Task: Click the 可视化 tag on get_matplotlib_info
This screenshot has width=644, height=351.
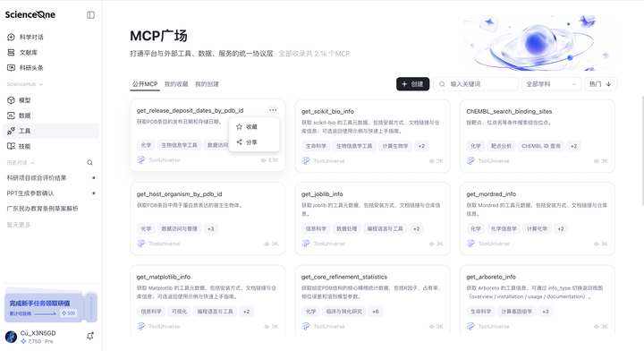Action: pyautogui.click(x=179, y=312)
